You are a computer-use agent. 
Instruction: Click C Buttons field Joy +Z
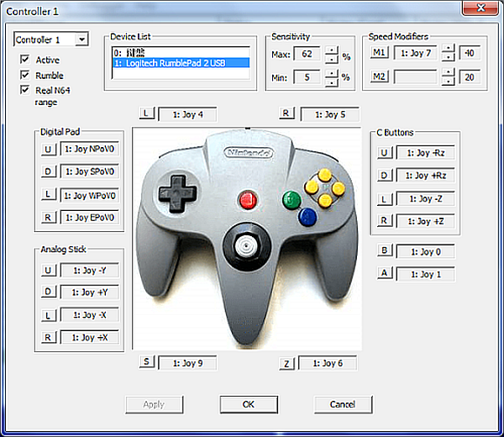click(x=426, y=221)
